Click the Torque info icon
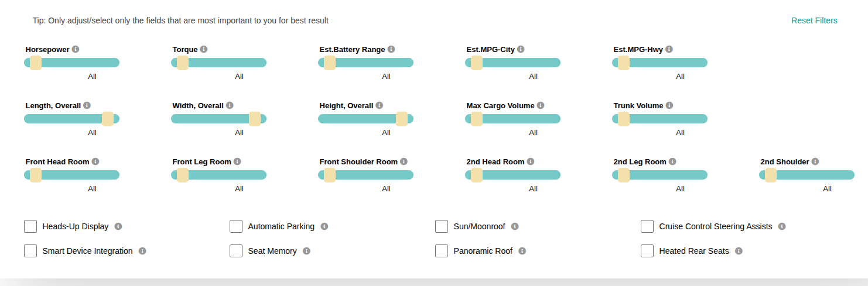 [204, 49]
